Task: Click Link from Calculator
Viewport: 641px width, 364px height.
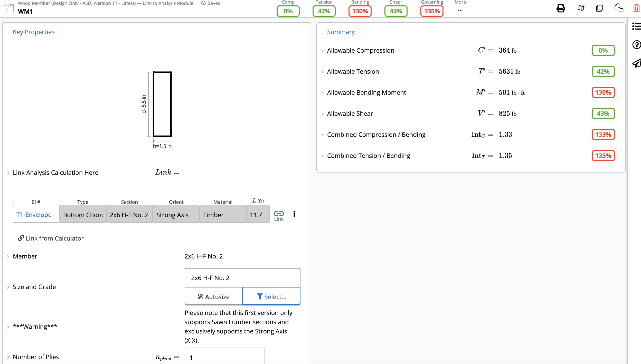Action: coord(51,238)
